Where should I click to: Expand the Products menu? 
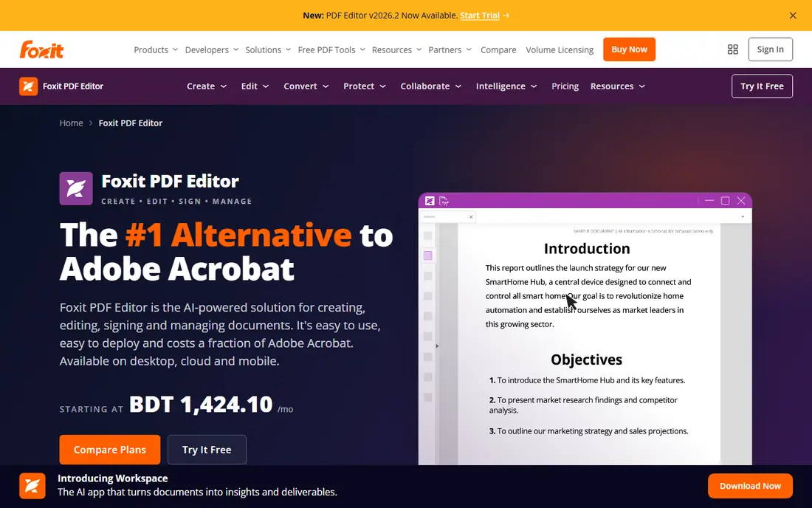click(155, 49)
